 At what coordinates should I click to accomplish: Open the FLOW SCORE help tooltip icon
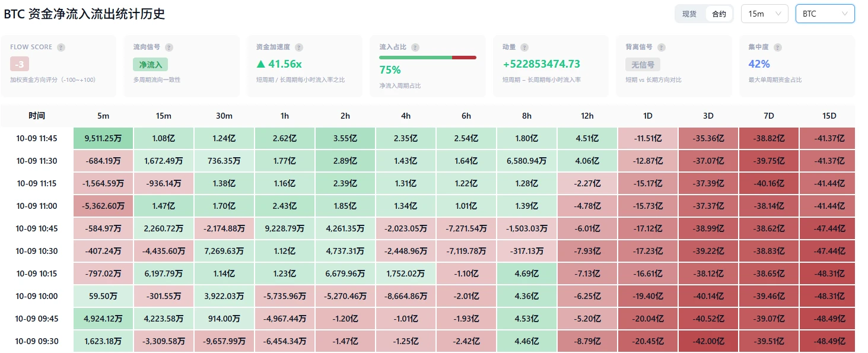(61, 47)
